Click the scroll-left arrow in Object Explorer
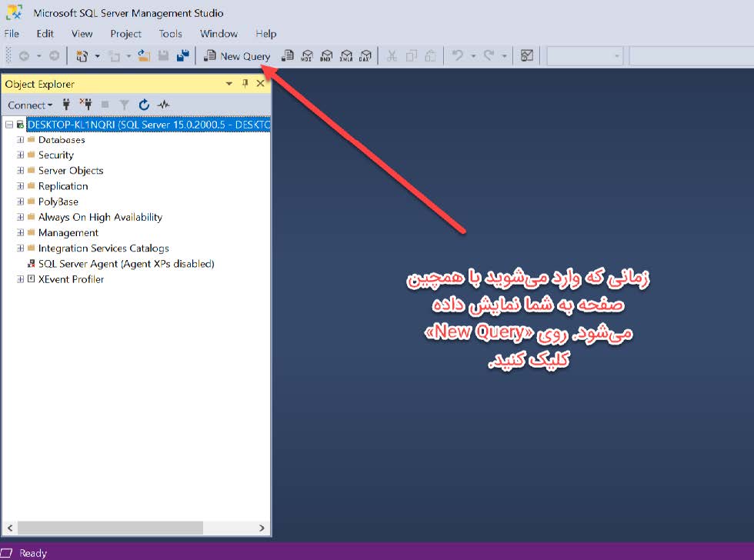Viewport: 754px width, 560px height. point(9,528)
